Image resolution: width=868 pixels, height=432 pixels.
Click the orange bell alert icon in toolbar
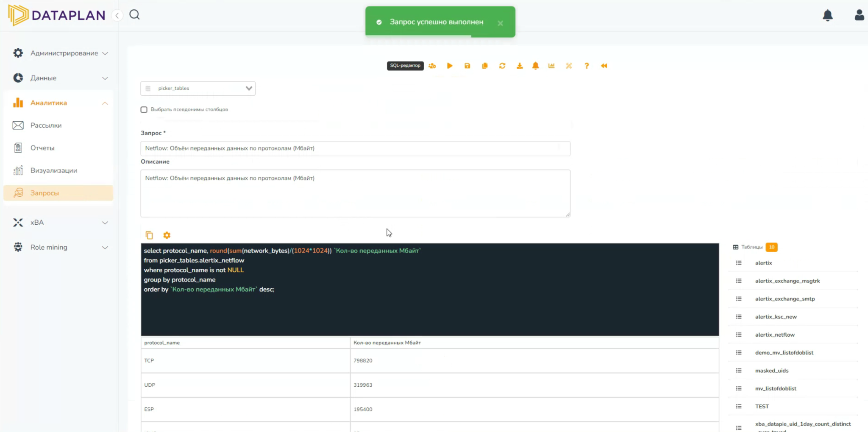(x=536, y=66)
